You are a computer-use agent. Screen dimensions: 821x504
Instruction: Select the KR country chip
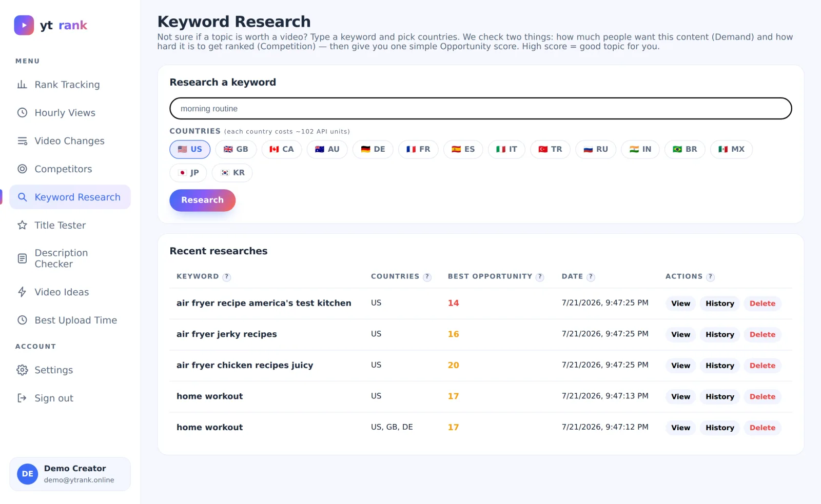232,173
